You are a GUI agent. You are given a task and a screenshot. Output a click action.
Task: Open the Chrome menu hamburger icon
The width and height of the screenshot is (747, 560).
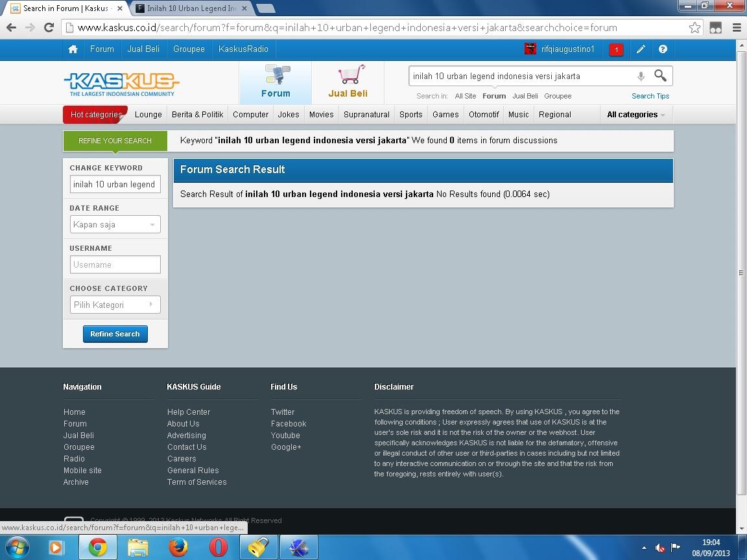pos(737,28)
